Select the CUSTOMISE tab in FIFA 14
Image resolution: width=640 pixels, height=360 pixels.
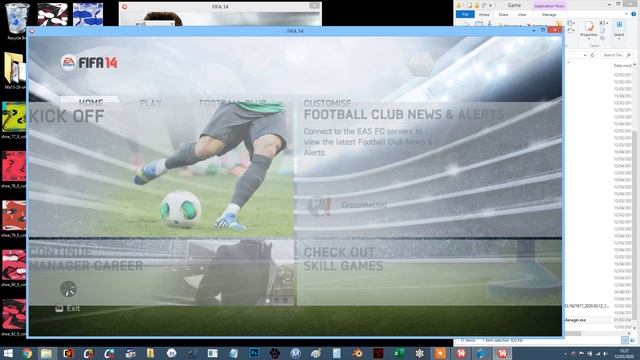pos(327,103)
